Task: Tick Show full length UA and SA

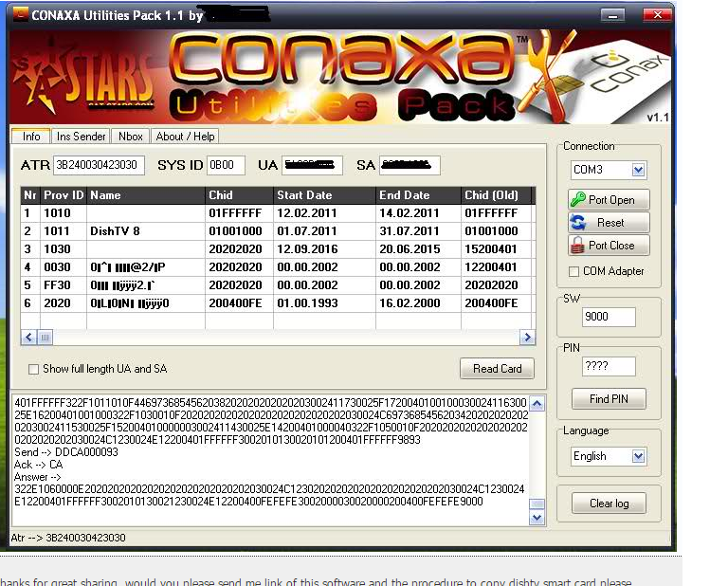Action: (33, 369)
